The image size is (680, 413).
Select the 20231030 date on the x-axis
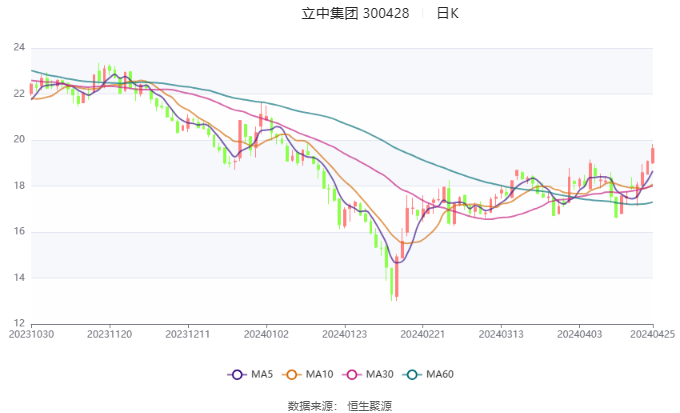pos(31,333)
